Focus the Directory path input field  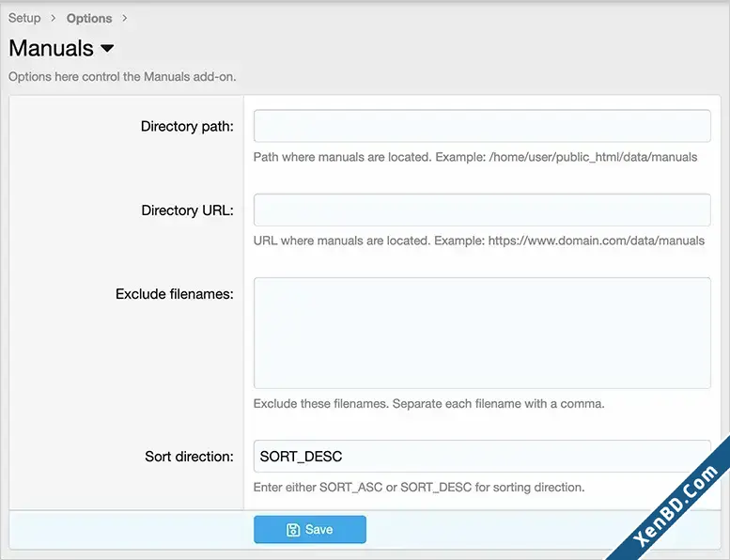coord(482,126)
